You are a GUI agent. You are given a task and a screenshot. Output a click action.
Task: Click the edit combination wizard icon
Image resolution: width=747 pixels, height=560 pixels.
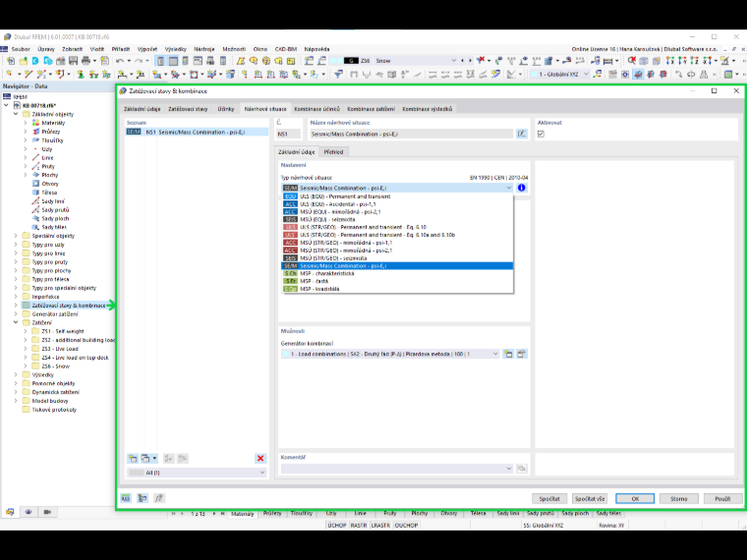[522, 354]
